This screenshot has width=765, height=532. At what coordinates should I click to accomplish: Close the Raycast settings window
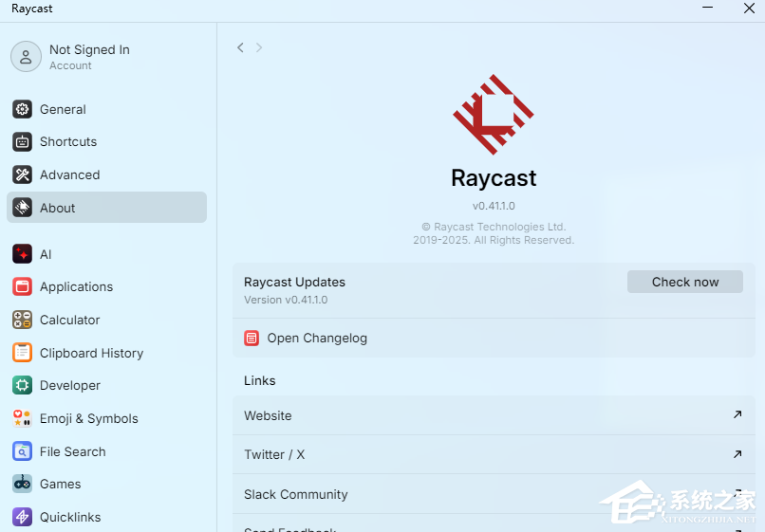pos(750,8)
